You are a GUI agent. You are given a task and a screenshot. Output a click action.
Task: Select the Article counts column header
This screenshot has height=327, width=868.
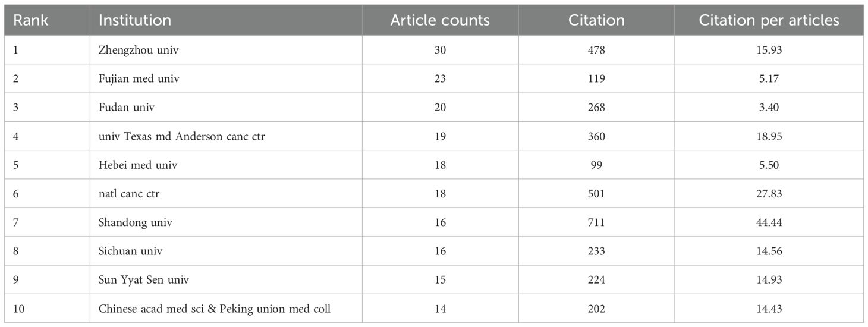click(440, 20)
